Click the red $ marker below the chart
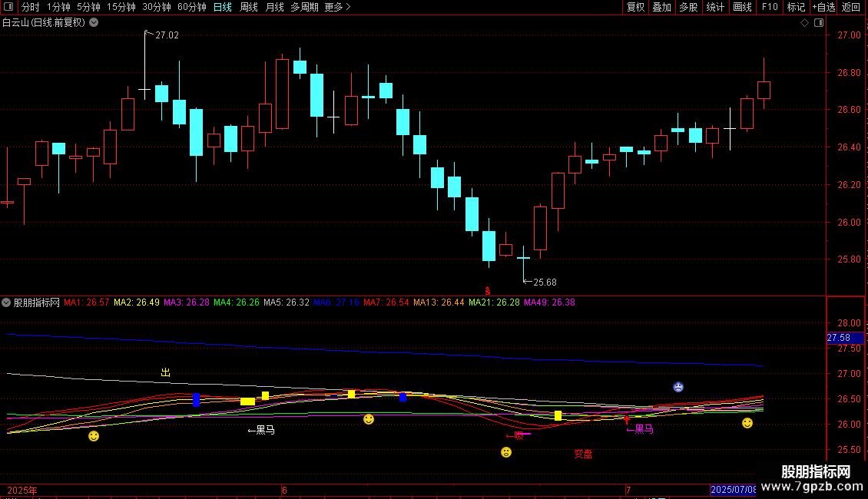This screenshot has width=868, height=499. click(488, 291)
